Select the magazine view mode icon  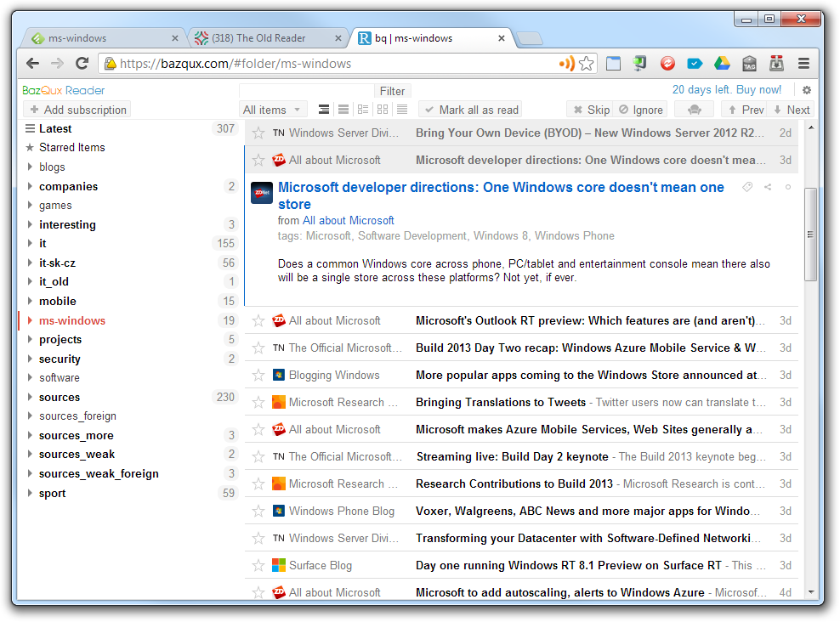[363, 110]
